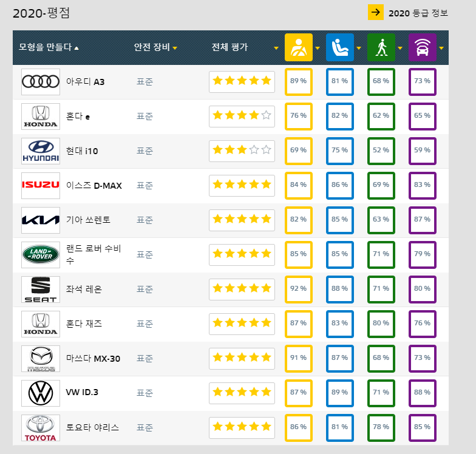The width and height of the screenshot is (476, 454).
Task: Toggle sort arrow beside adult occupant icon
Action: 318,48
